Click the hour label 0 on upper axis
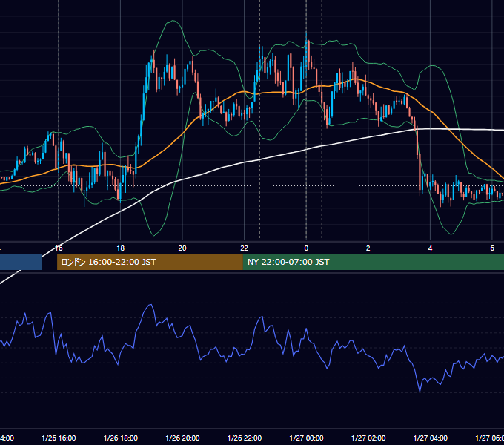504x445 pixels. pyautogui.click(x=306, y=248)
